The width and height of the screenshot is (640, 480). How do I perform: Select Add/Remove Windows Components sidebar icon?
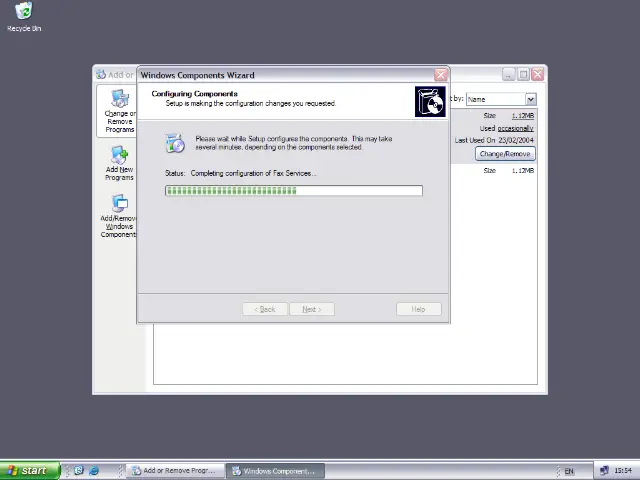118,216
